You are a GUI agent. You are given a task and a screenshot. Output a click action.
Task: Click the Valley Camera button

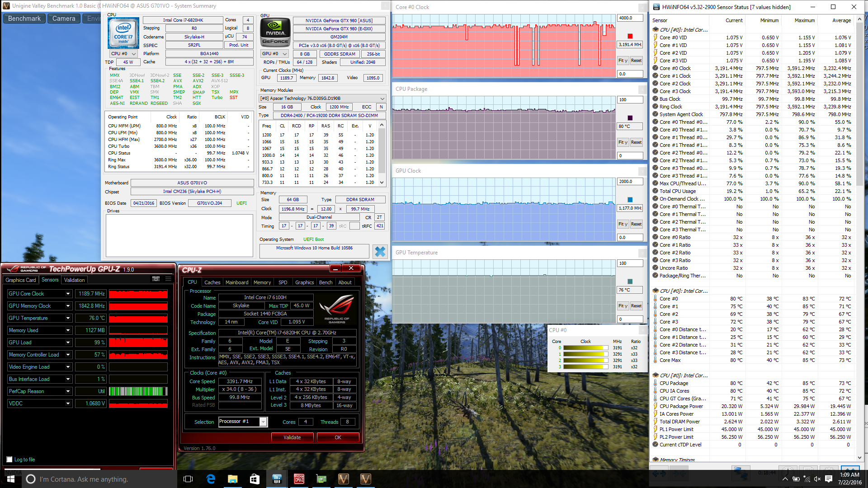(64, 19)
